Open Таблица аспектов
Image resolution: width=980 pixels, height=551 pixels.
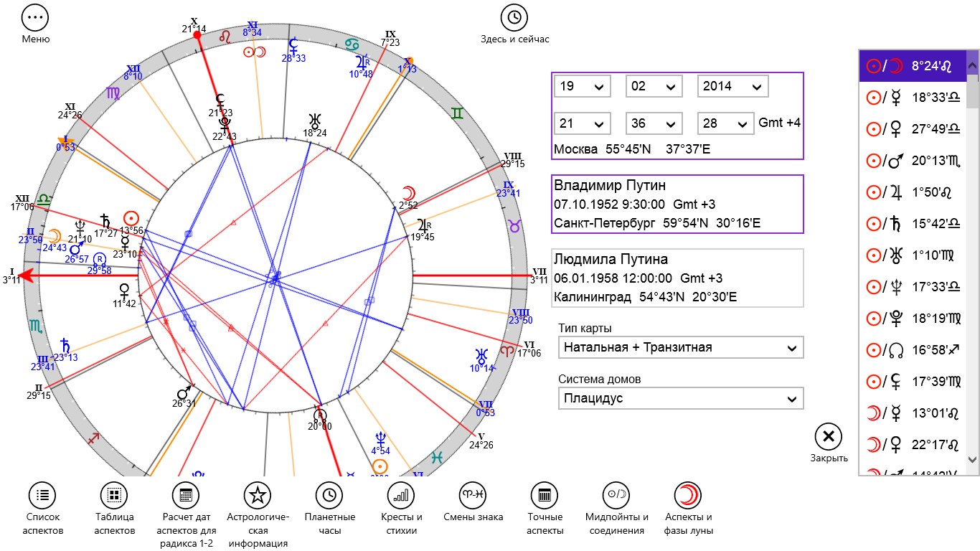pos(114,496)
